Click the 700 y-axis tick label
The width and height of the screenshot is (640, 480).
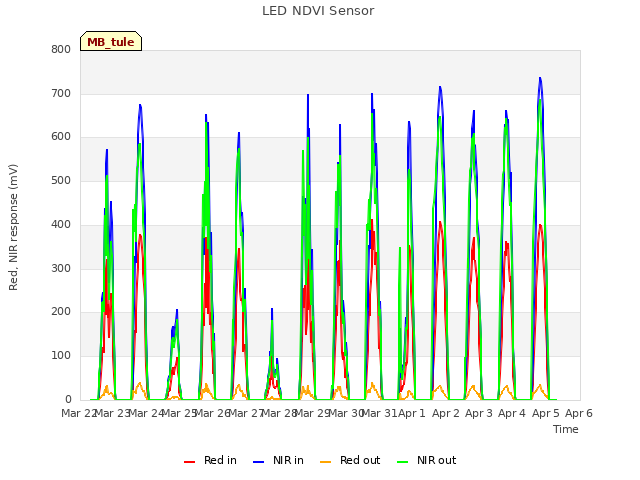pos(61,93)
